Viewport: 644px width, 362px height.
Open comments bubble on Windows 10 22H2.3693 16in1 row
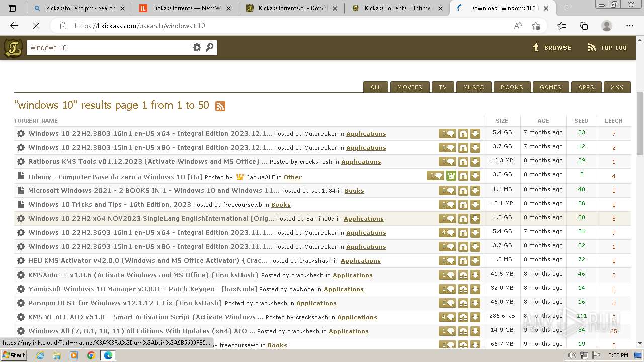point(448,232)
